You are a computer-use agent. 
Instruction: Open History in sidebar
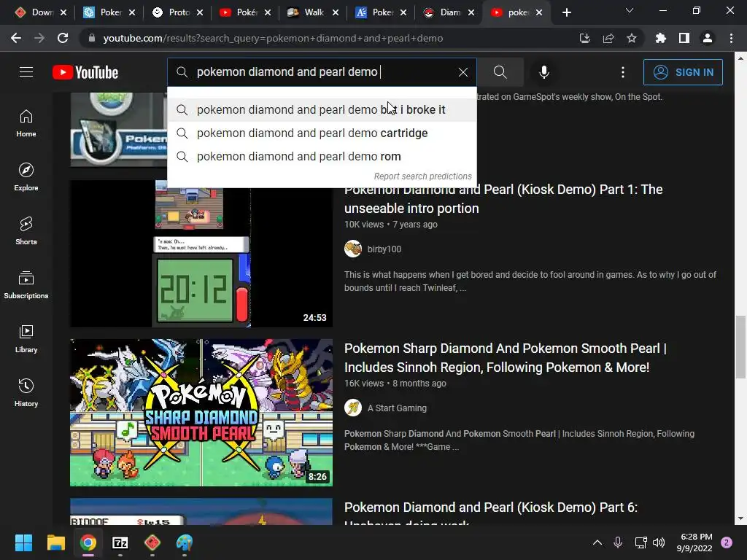(x=26, y=392)
